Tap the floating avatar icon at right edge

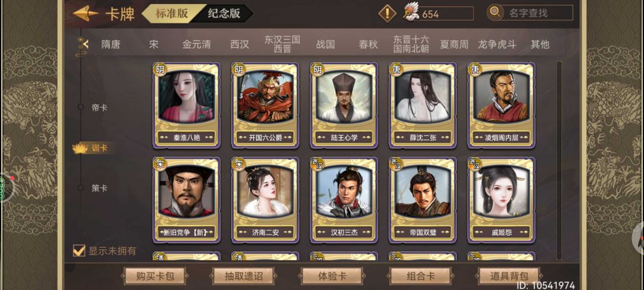(638, 239)
